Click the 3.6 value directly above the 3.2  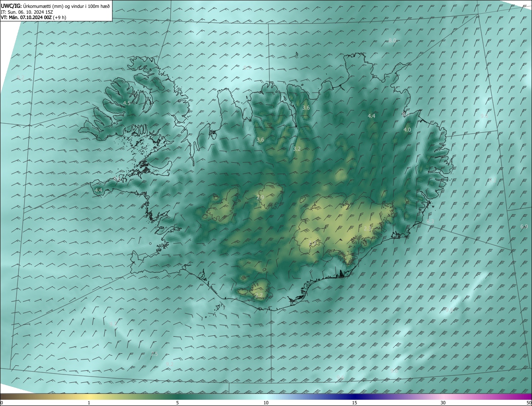tap(306, 108)
